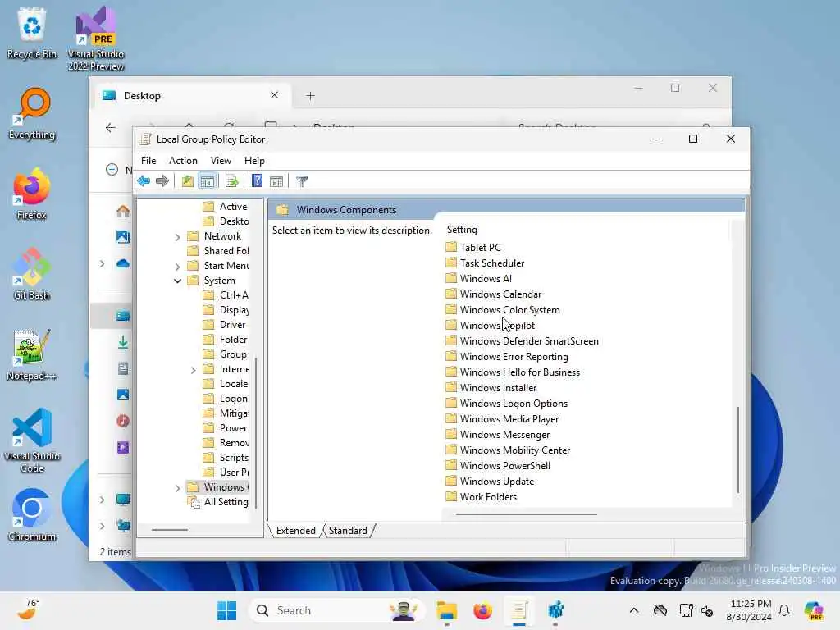Open the Help menu
Viewport: 840px width, 630px height.
tap(254, 161)
